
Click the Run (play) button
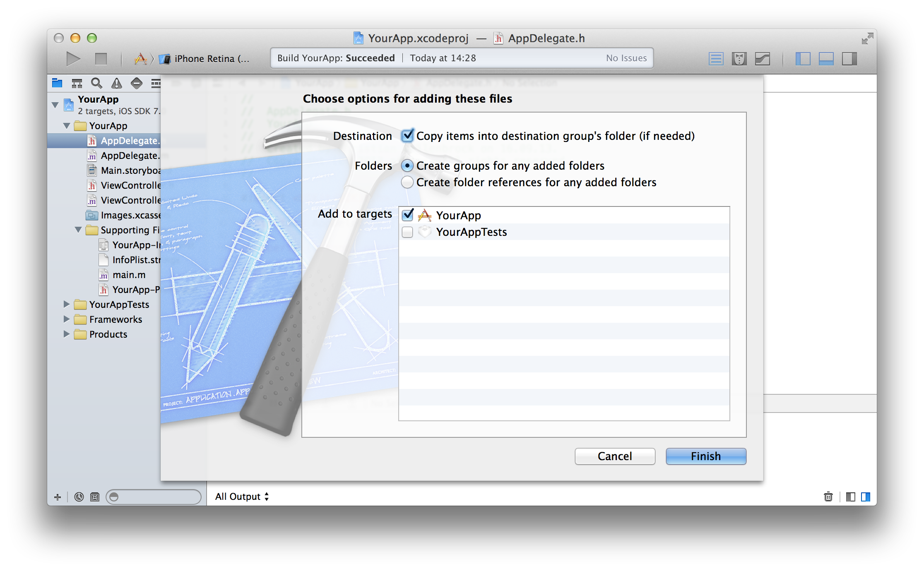pyautogui.click(x=73, y=59)
